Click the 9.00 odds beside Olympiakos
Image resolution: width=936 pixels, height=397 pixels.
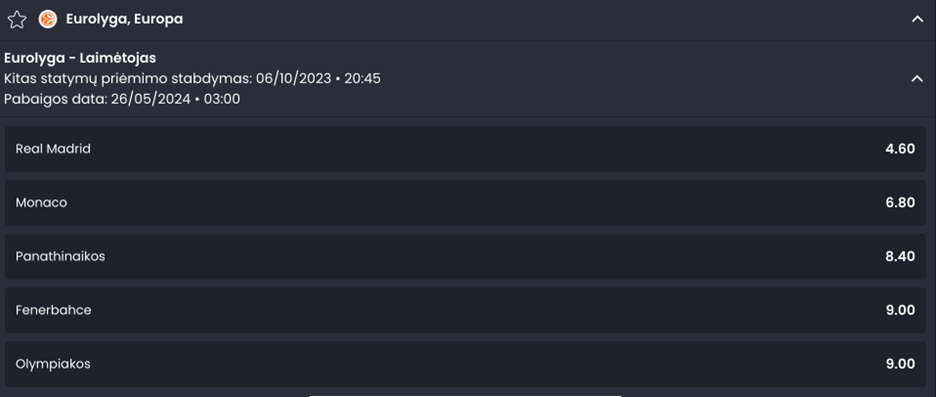coord(900,364)
